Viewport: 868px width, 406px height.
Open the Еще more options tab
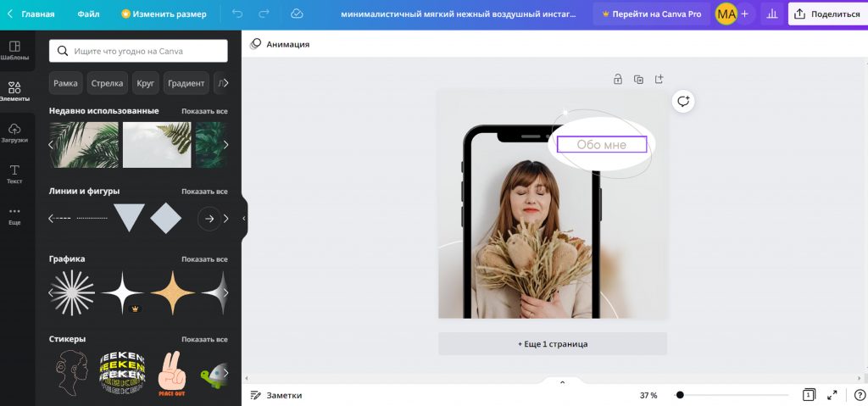click(x=15, y=215)
